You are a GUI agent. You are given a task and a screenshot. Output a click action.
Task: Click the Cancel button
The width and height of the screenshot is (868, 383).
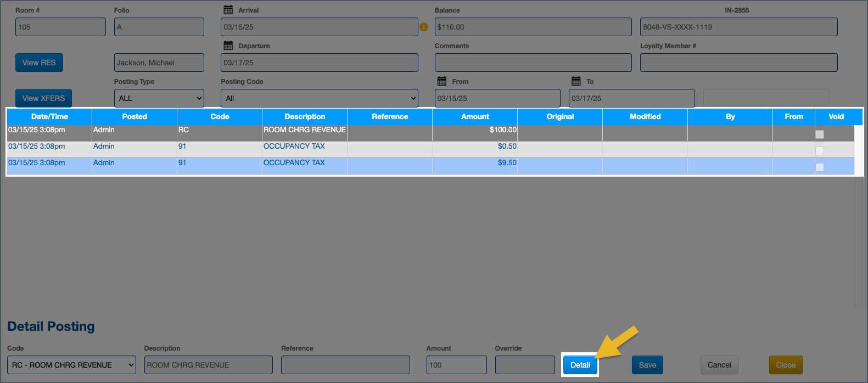pos(719,365)
